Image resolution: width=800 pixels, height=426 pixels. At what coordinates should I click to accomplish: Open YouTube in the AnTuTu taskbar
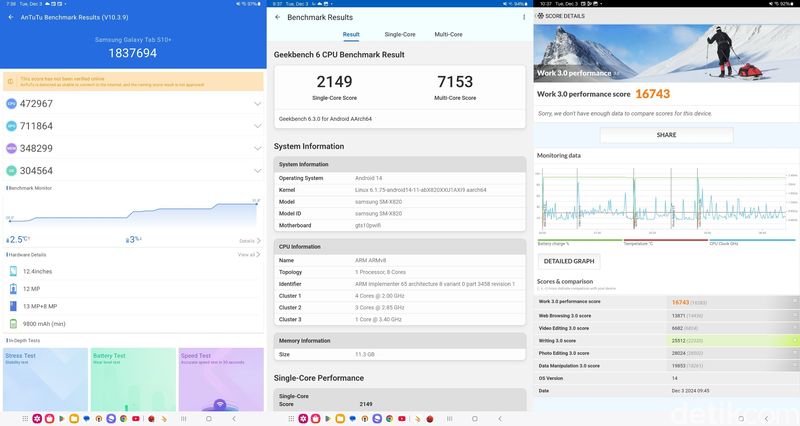pos(136,418)
